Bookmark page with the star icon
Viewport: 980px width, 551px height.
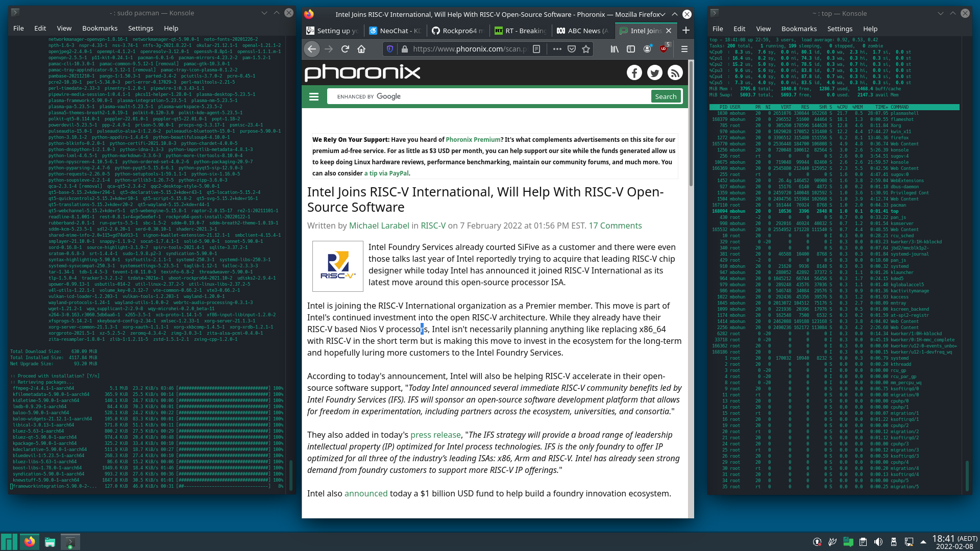coord(586,49)
